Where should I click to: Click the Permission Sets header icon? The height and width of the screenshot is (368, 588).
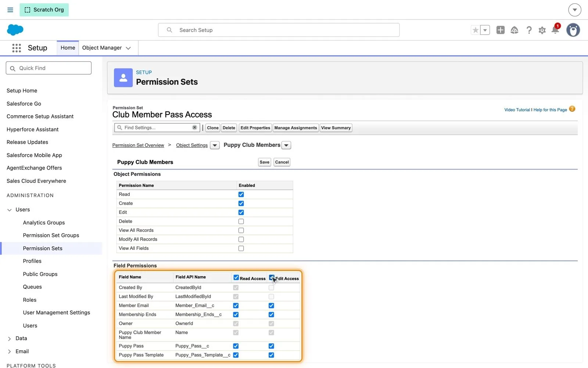point(123,78)
